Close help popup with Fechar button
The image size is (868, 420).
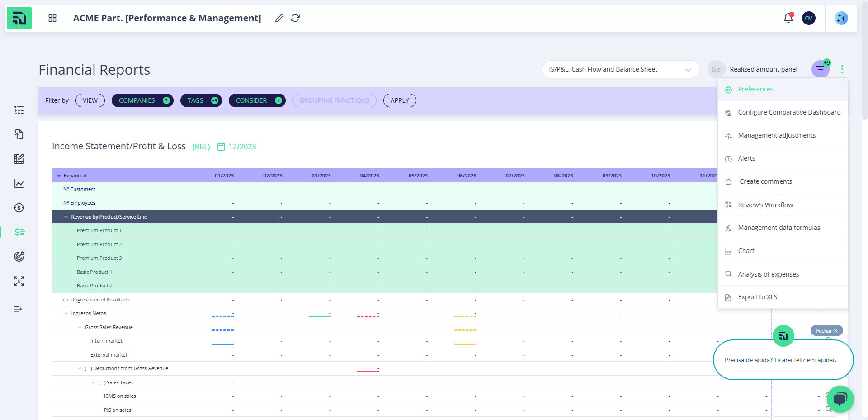pyautogui.click(x=826, y=331)
